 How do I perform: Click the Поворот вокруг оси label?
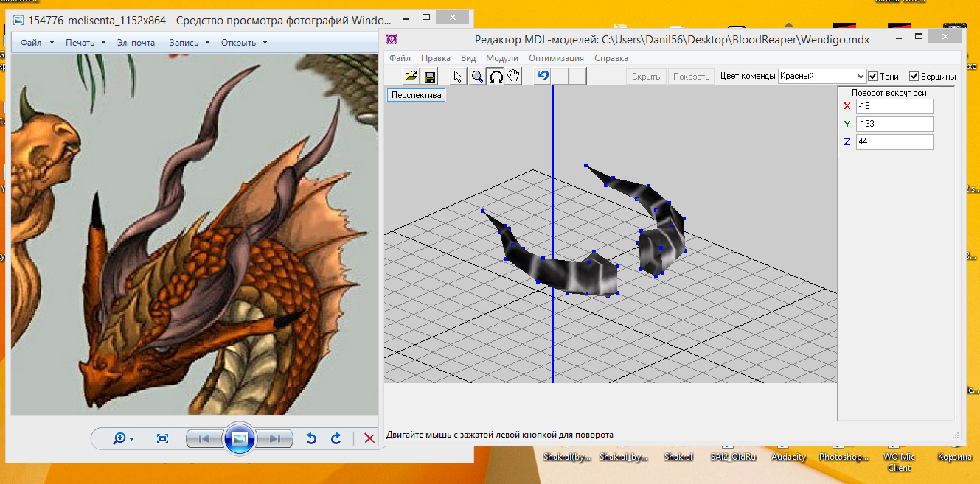[x=889, y=93]
